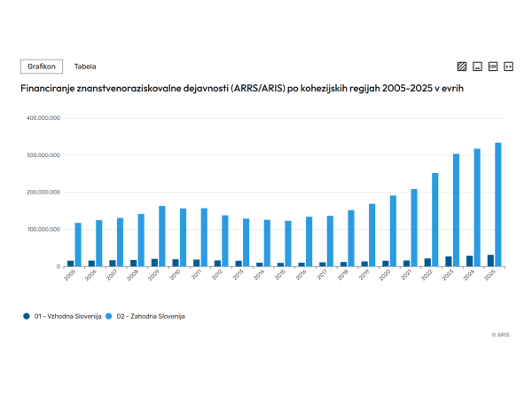This screenshot has width=532, height=395.
Task: Select the light blue 2018 bar
Action: (x=351, y=239)
